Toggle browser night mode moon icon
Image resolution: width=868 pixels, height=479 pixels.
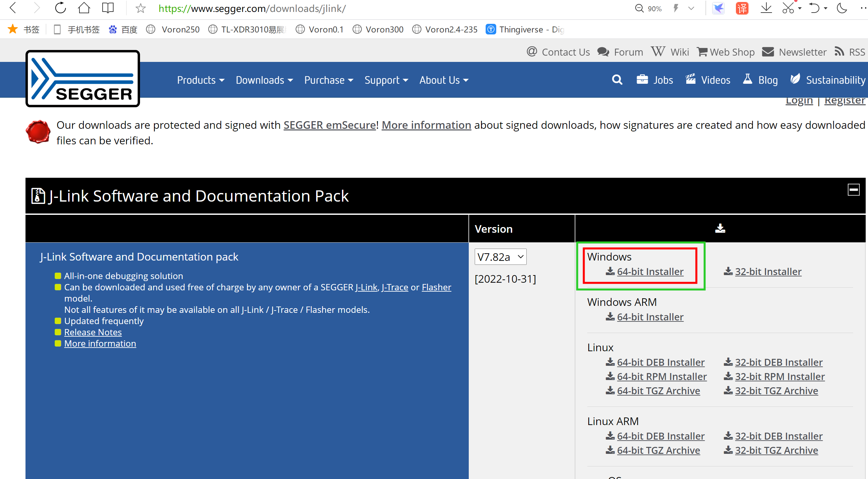coord(842,8)
